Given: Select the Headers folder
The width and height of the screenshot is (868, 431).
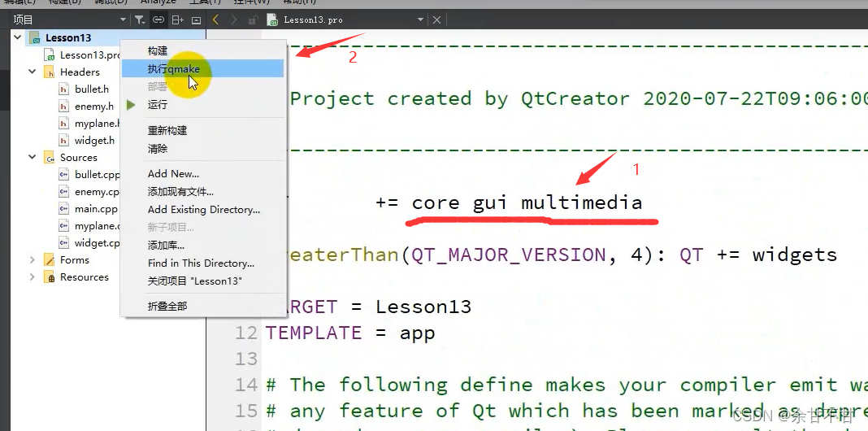Looking at the screenshot, I should tap(80, 72).
